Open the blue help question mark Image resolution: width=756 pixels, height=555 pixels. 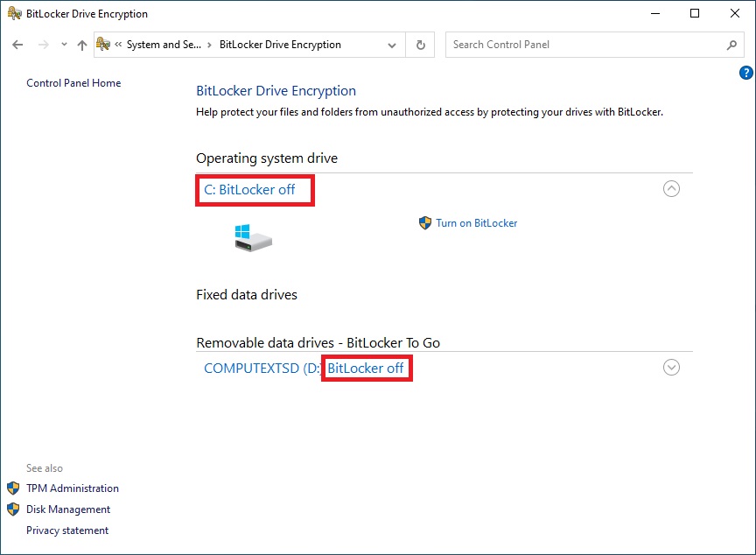pos(746,73)
